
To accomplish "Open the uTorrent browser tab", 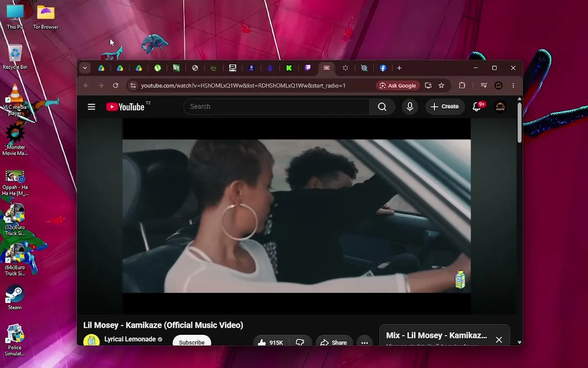I will click(158, 68).
